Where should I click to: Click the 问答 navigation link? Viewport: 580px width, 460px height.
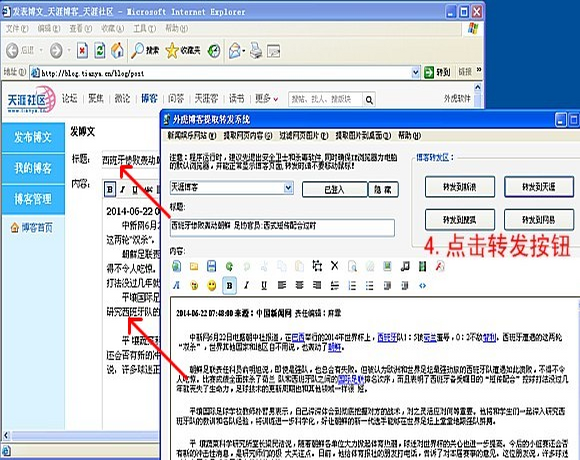click(x=176, y=98)
